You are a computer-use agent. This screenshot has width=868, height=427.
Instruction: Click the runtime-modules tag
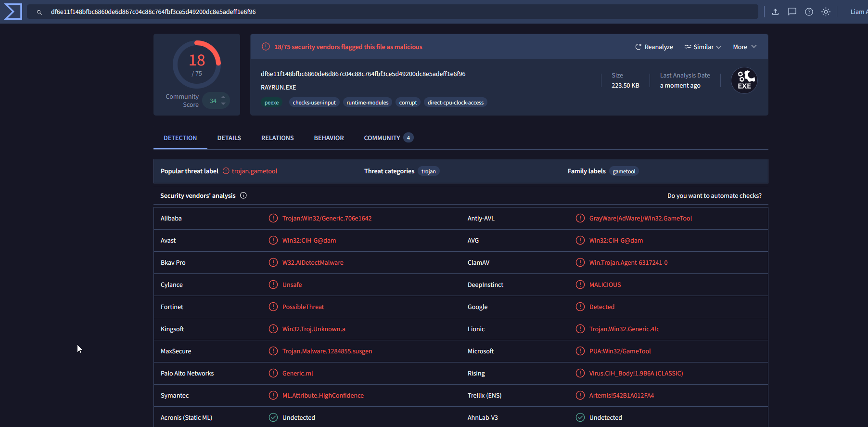(x=368, y=103)
